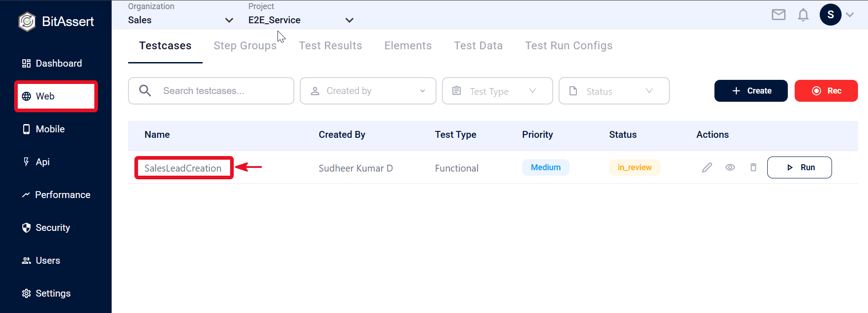Open Settings in the sidebar

click(46, 293)
